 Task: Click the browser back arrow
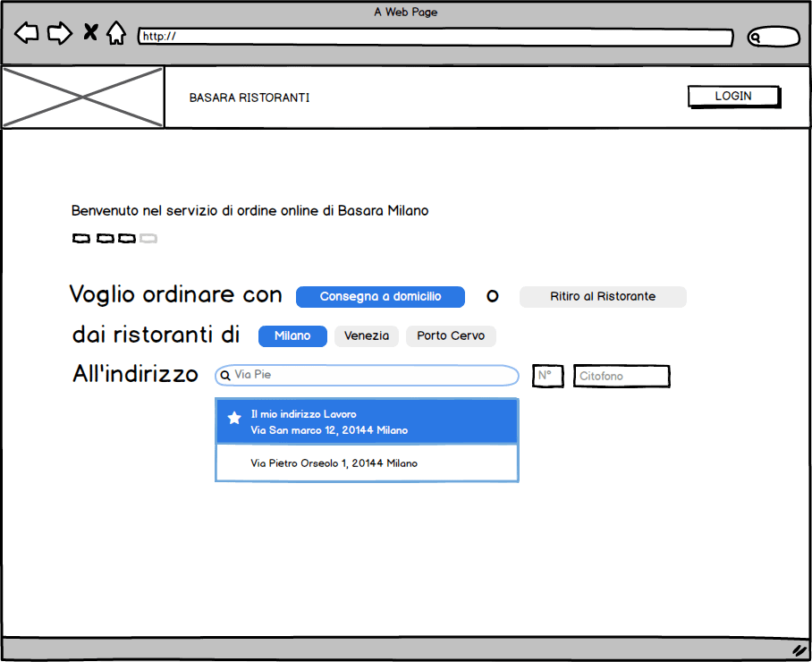point(27,34)
